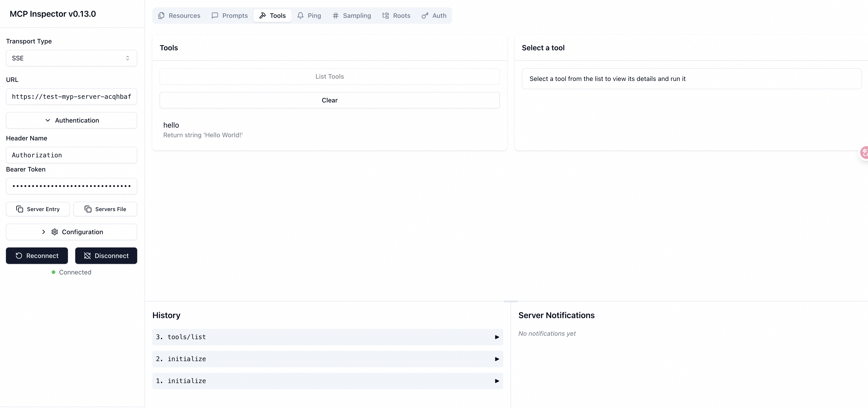Switch to the Resources tab
This screenshot has width=868, height=408.
tap(179, 16)
